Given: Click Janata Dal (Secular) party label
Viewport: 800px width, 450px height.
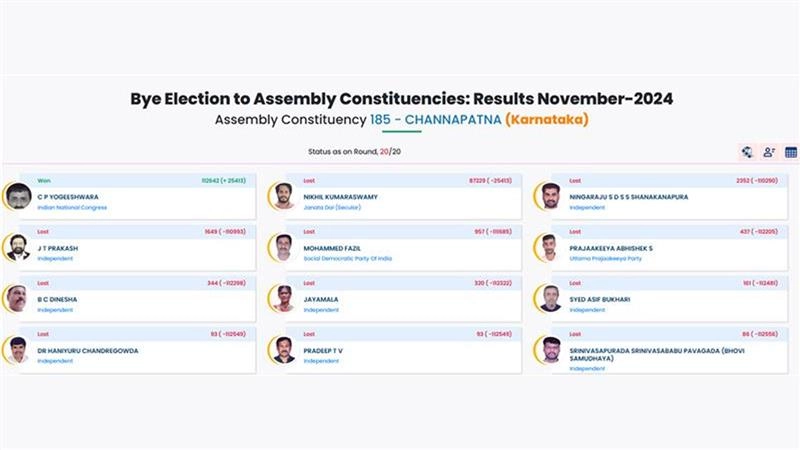Looking at the screenshot, I should pyautogui.click(x=332, y=207).
